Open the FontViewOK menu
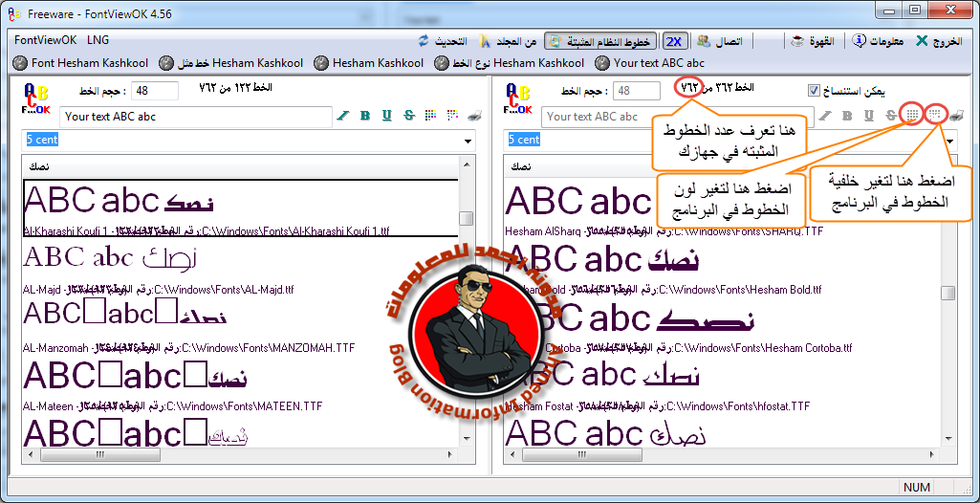Image resolution: width=980 pixels, height=503 pixels. point(45,40)
